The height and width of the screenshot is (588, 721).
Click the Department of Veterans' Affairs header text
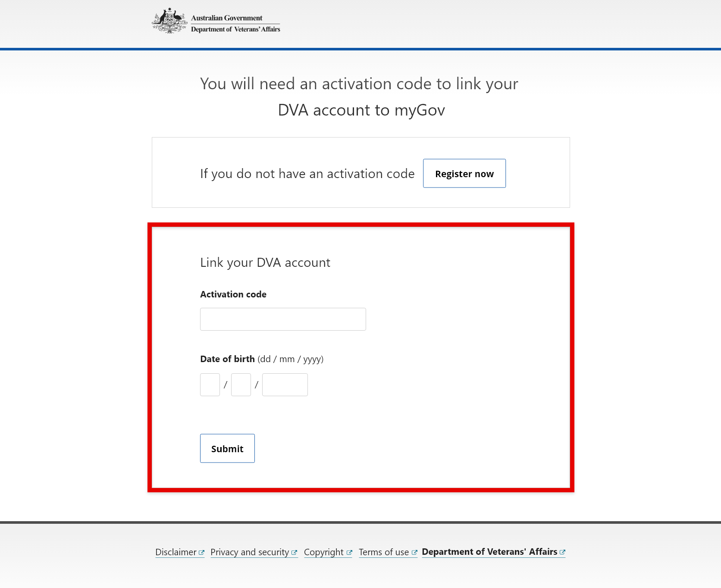tap(235, 29)
